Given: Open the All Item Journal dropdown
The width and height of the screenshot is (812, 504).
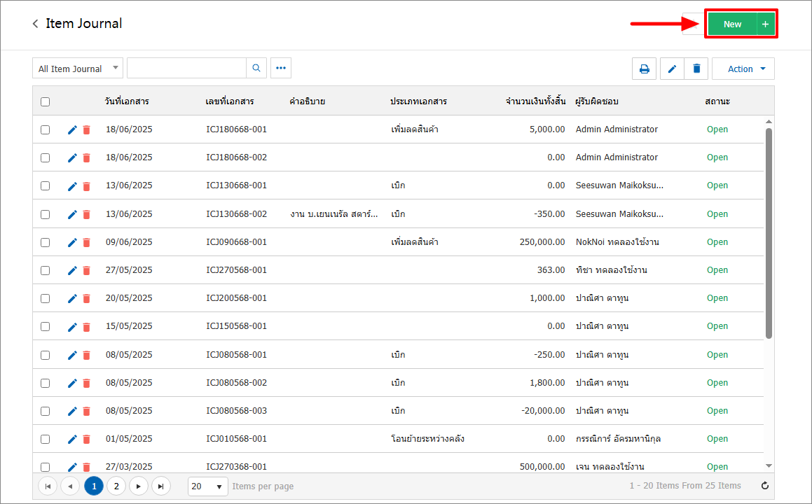Looking at the screenshot, I should (x=77, y=69).
